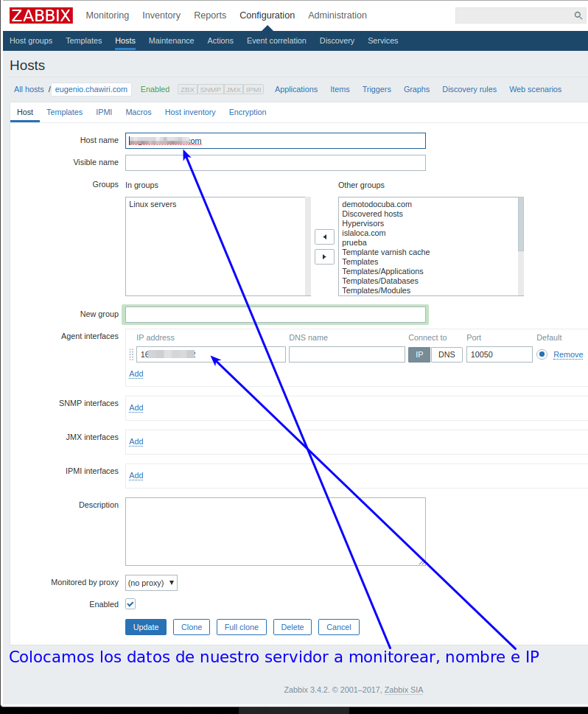This screenshot has height=714, width=588.
Task: Open the Web scenarios link
Action: [x=535, y=89]
